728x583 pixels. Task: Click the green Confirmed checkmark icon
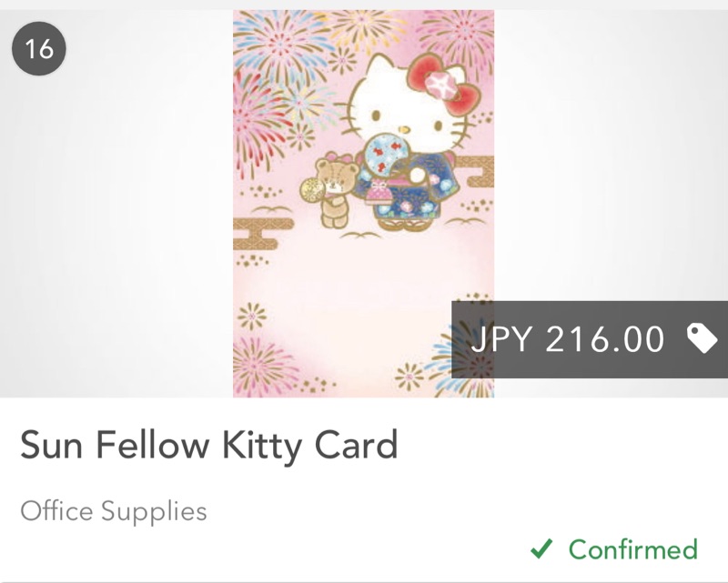coord(542,548)
